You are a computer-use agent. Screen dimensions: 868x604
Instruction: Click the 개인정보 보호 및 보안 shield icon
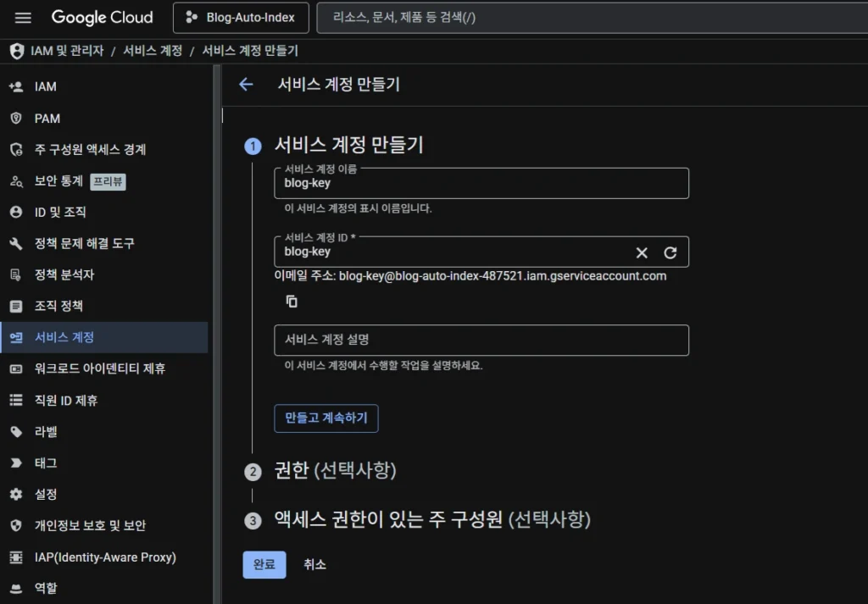tap(16, 525)
